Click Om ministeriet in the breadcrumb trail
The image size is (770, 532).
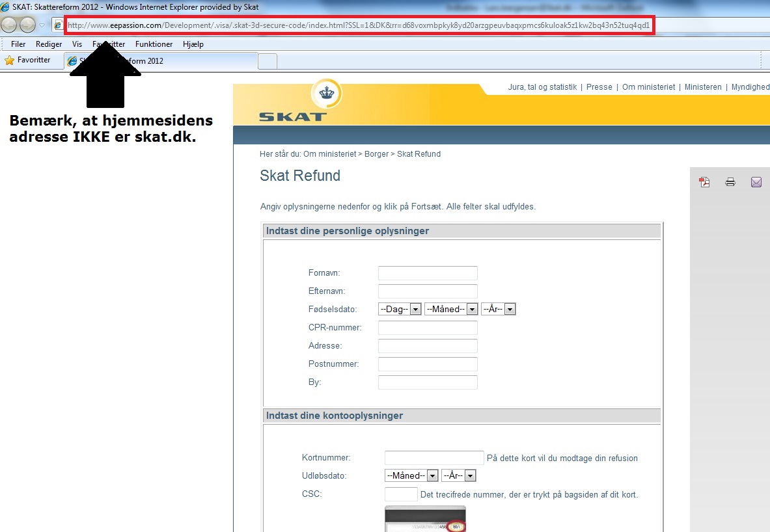tap(329, 154)
